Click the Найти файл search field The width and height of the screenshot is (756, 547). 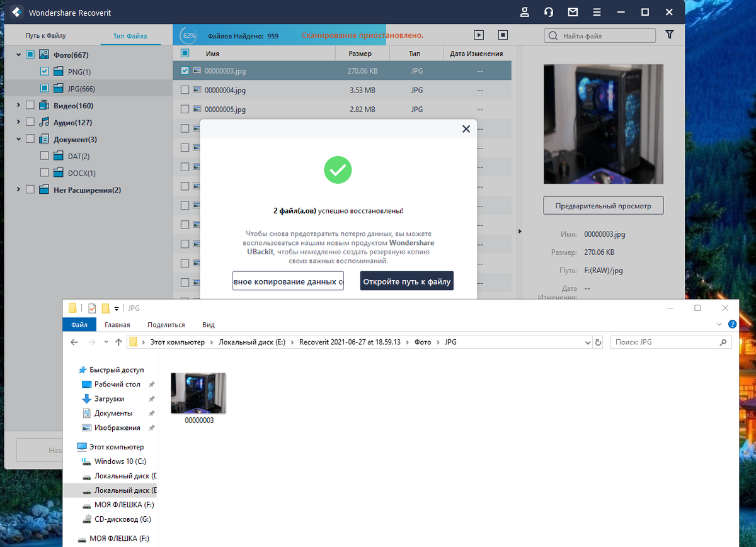click(600, 36)
